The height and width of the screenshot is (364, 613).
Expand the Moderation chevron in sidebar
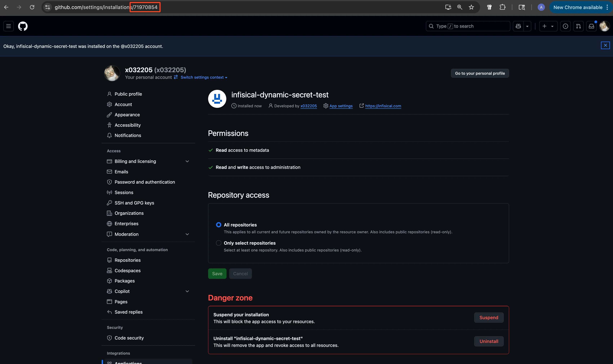click(187, 234)
